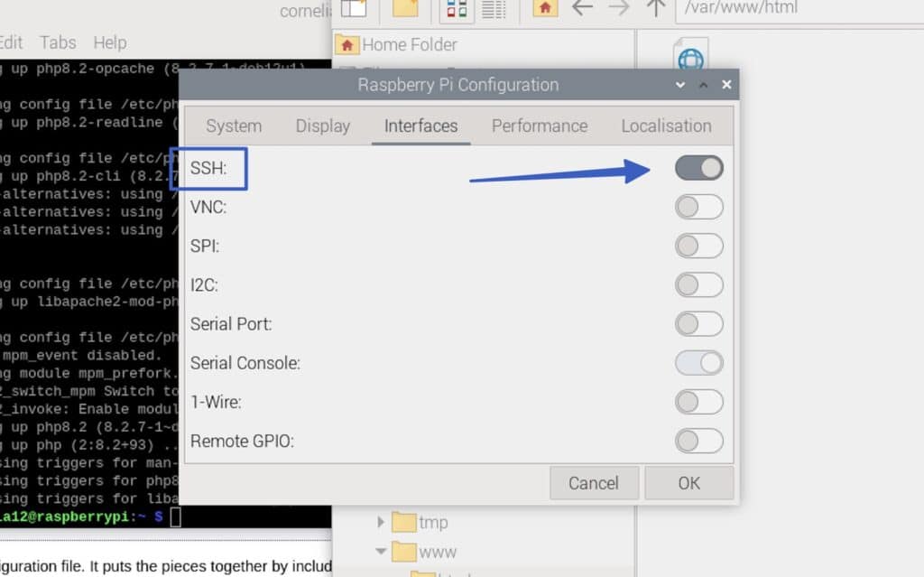The width and height of the screenshot is (924, 577).
Task: Collapse the www folder
Action: [381, 551]
